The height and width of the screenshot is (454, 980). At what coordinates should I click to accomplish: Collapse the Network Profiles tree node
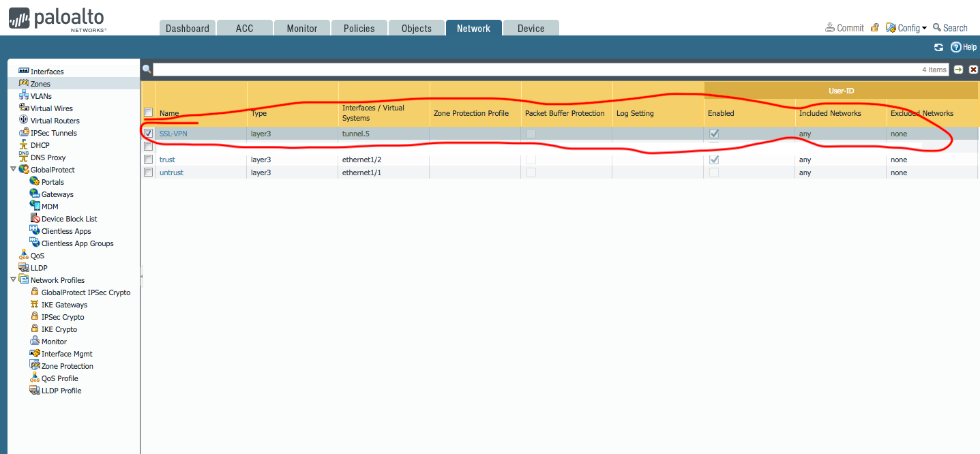point(13,279)
